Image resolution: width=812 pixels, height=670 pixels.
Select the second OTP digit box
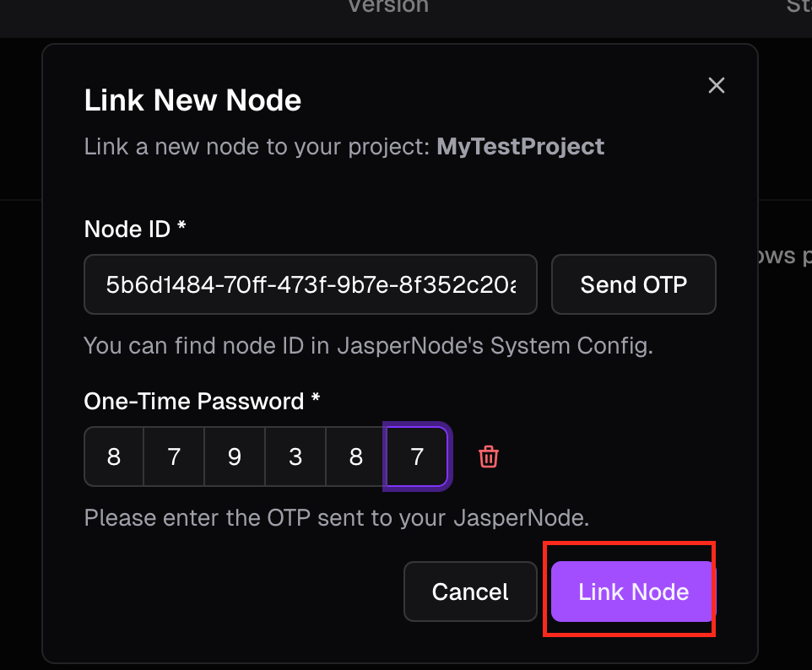click(x=174, y=457)
